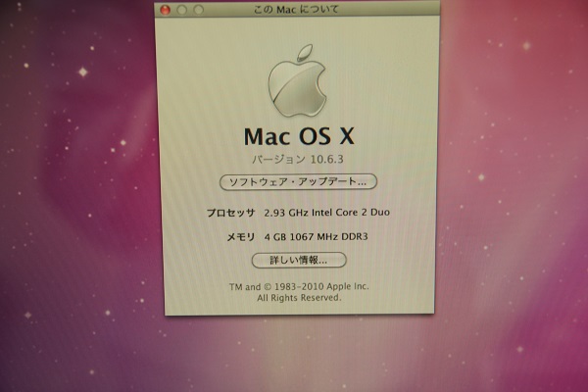Click the この Mac について window title
588x392 pixels.
point(296,9)
